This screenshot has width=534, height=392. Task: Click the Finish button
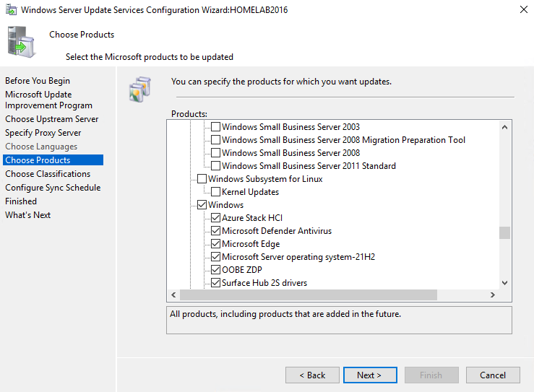pyautogui.click(x=431, y=375)
